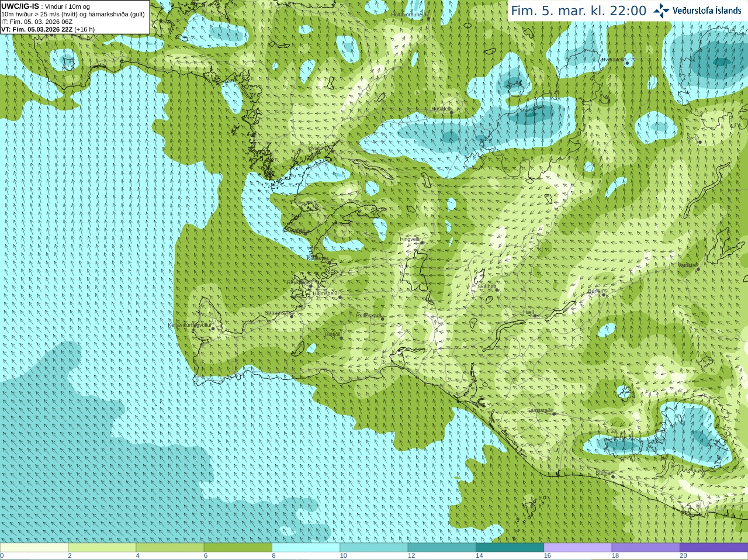The height and width of the screenshot is (560, 748).
Task: Pick the 16–18 m/s lavender swatch
Action: coord(578,548)
